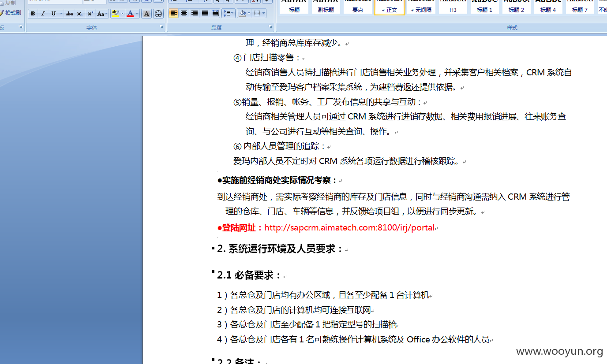
Task: Apply the H3 style
Action: tap(453, 7)
